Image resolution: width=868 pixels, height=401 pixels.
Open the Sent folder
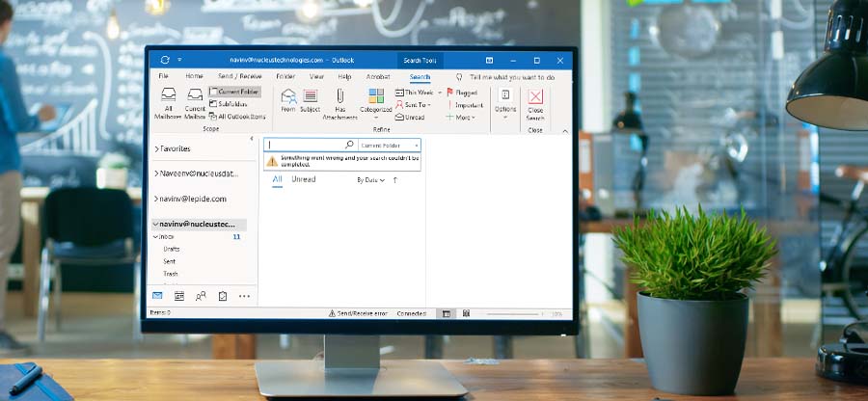[x=170, y=261]
